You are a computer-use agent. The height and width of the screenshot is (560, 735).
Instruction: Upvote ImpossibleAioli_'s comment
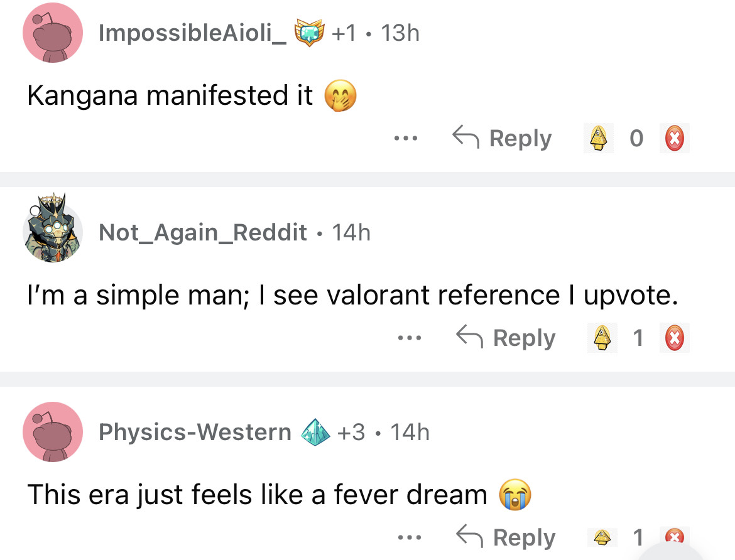[601, 138]
